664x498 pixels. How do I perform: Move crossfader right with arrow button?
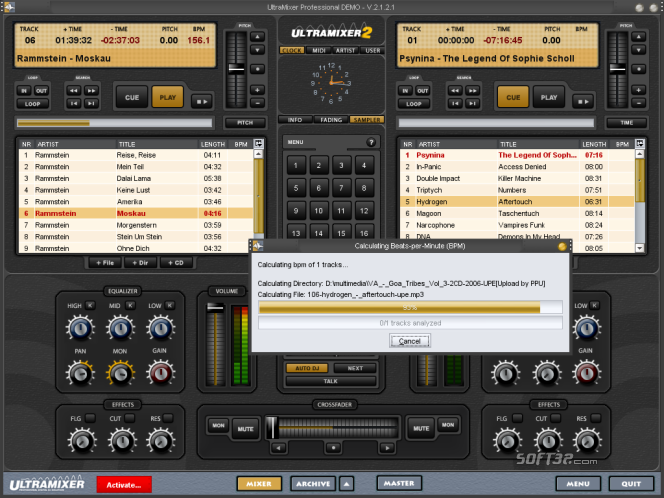(x=387, y=448)
